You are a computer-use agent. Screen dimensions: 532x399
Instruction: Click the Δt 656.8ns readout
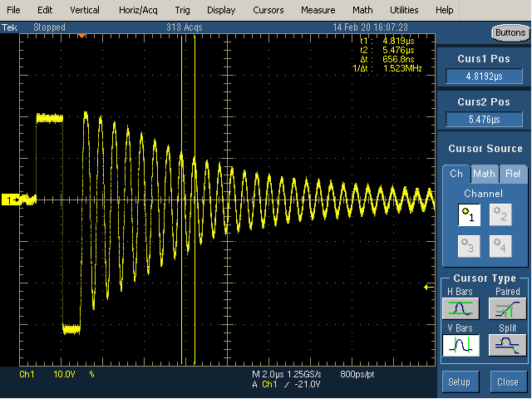click(387, 59)
